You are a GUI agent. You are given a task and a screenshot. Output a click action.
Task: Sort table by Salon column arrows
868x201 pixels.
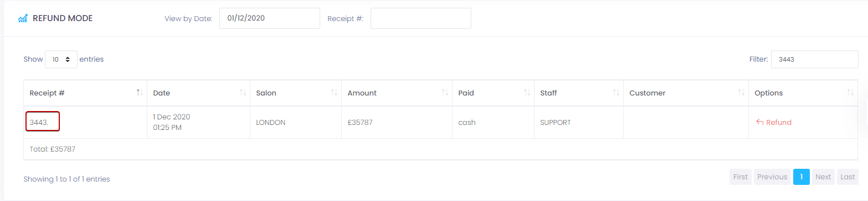[334, 93]
